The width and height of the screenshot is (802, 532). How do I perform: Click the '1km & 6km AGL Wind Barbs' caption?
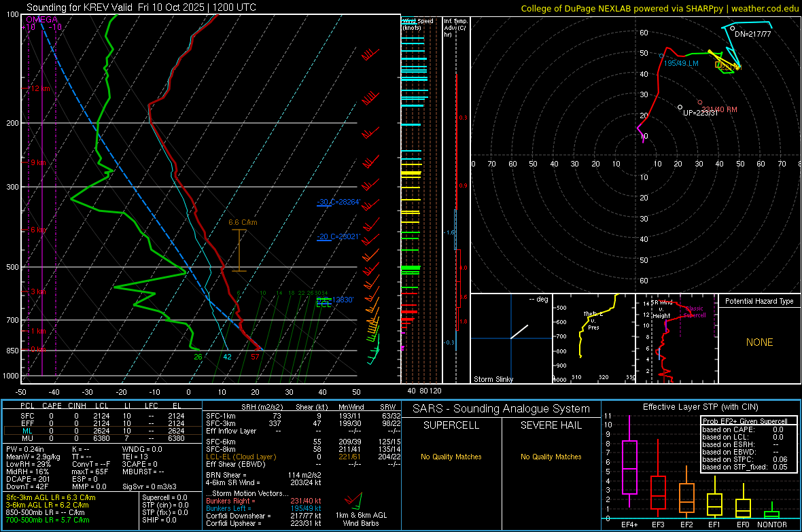tap(361, 519)
